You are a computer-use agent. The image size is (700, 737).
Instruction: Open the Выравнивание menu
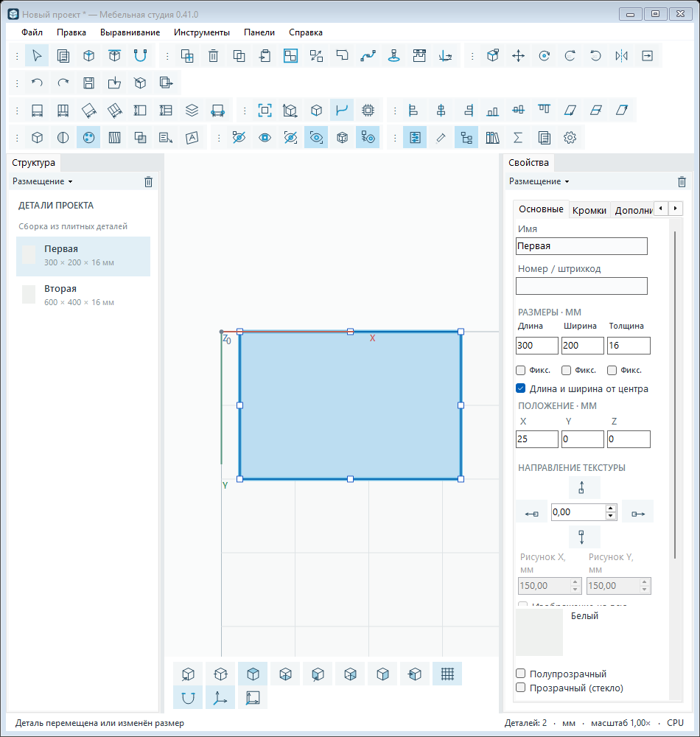pyautogui.click(x=130, y=32)
